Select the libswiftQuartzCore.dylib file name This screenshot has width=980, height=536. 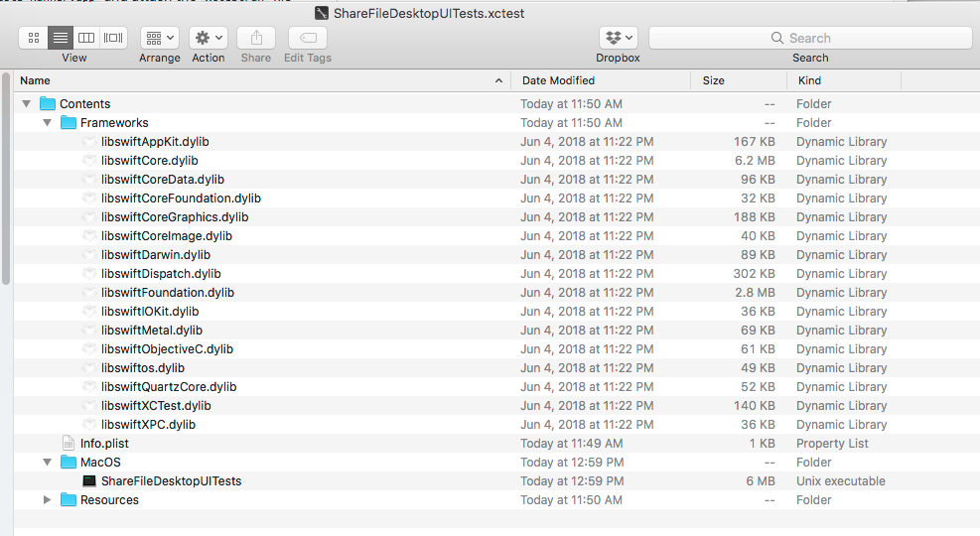point(169,387)
